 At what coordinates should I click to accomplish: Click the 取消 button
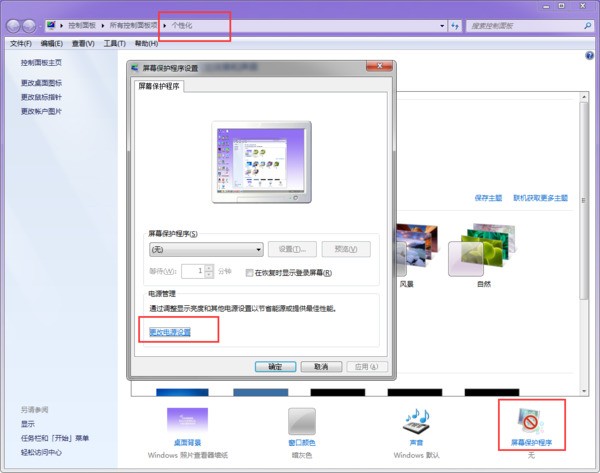(321, 367)
